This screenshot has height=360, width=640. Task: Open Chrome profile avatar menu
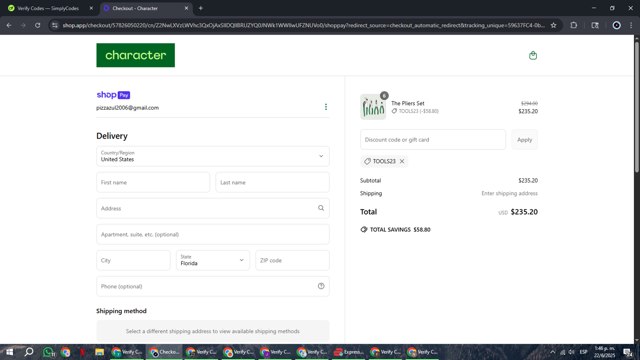pos(616,25)
